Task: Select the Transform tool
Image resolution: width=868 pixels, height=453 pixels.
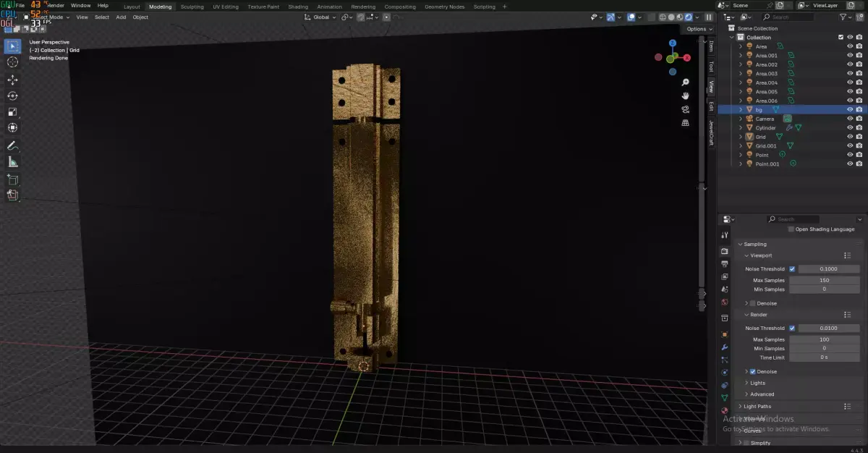Action: click(x=12, y=127)
